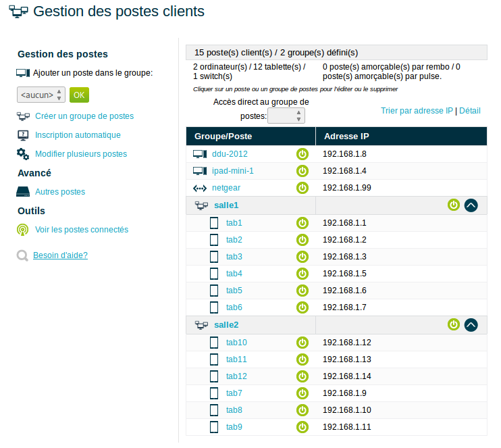Open the salle1 group name

(226, 205)
